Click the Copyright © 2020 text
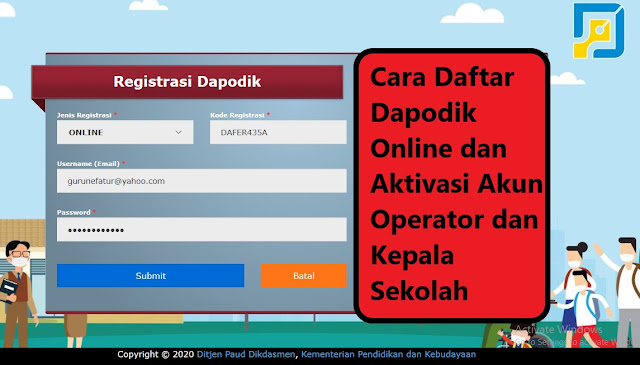Screen dimensions: 640x365 tap(156, 354)
